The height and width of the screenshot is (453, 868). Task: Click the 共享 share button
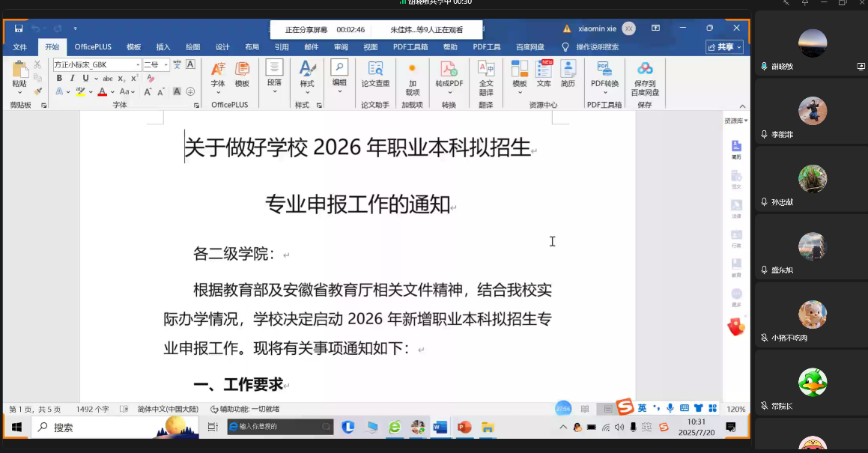click(724, 47)
